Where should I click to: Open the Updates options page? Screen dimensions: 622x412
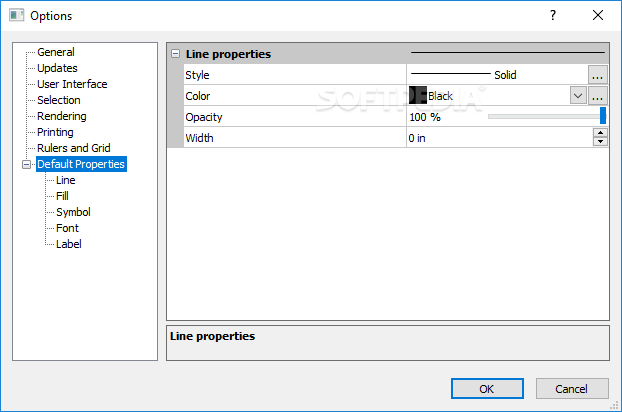(x=57, y=68)
